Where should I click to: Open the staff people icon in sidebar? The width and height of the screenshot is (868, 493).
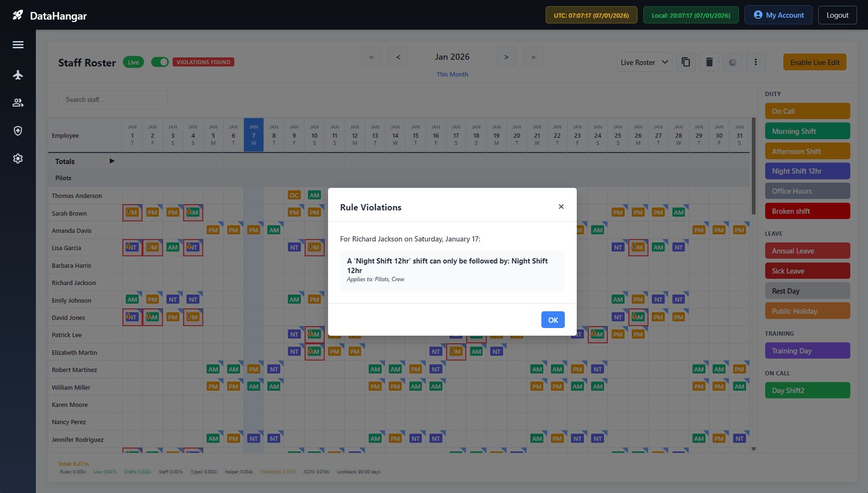click(18, 103)
